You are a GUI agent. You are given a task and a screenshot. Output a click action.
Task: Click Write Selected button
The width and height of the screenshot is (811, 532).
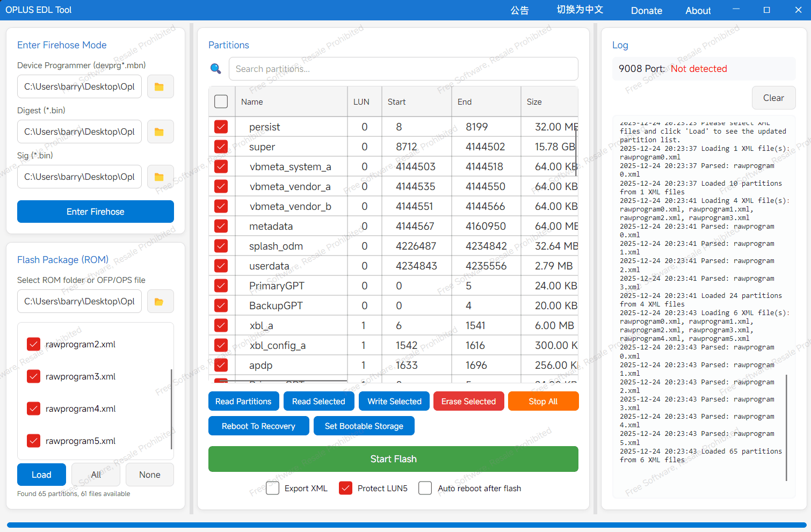(x=394, y=401)
